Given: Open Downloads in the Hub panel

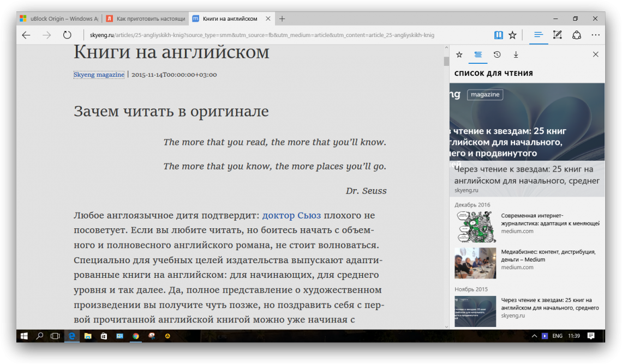Looking at the screenshot, I should tap(515, 54).
